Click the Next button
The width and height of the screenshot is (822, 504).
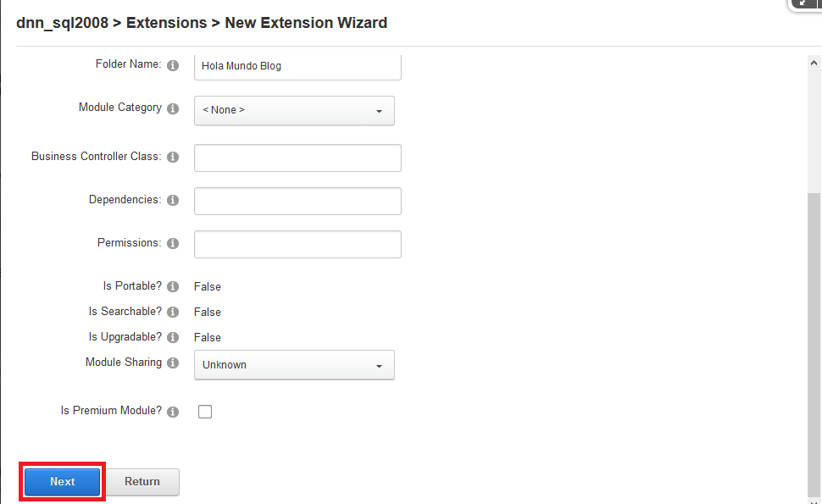(63, 482)
